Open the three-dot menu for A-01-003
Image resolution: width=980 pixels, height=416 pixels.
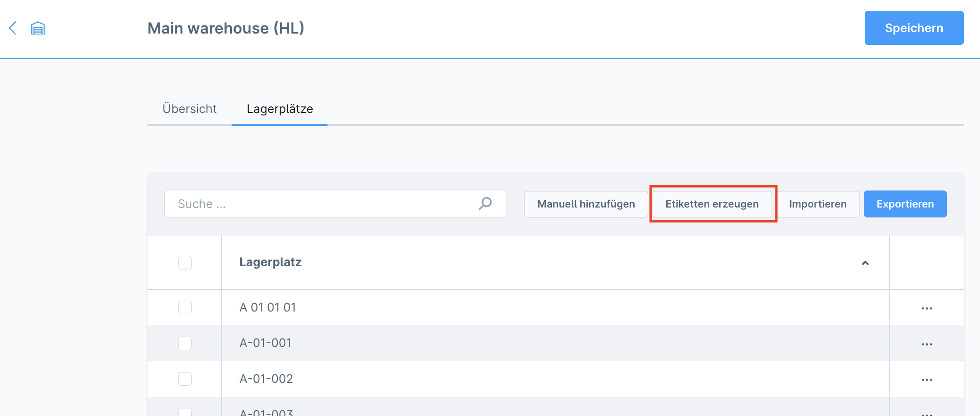click(x=927, y=414)
